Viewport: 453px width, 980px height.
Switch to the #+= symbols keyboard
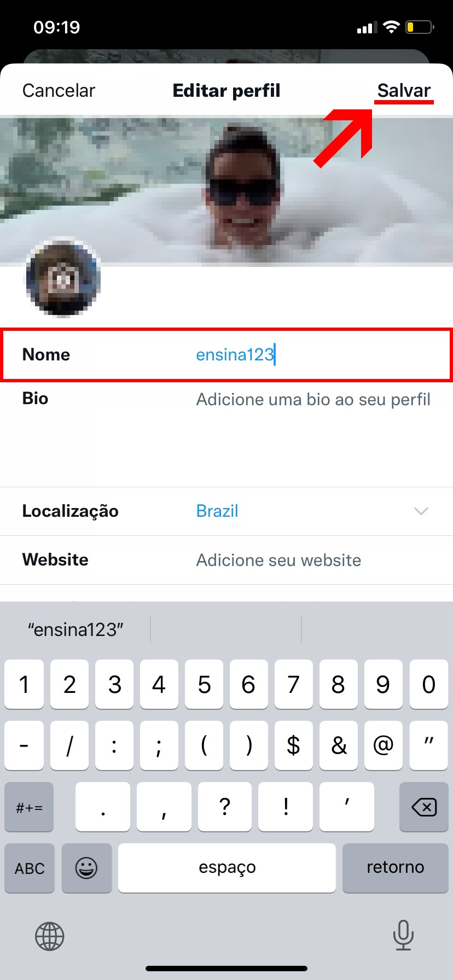(x=30, y=807)
